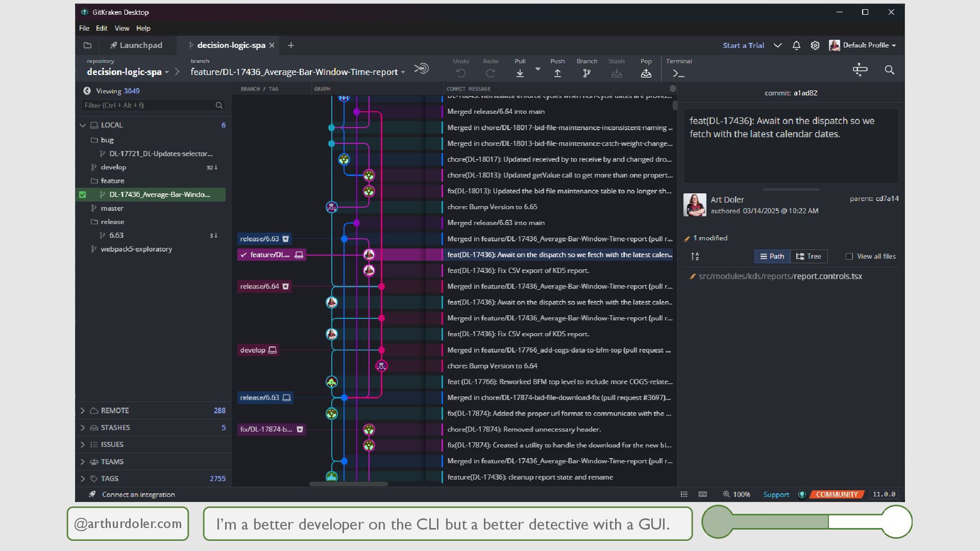Collapse the LOCAL branches section
980x551 pixels.
[83, 125]
